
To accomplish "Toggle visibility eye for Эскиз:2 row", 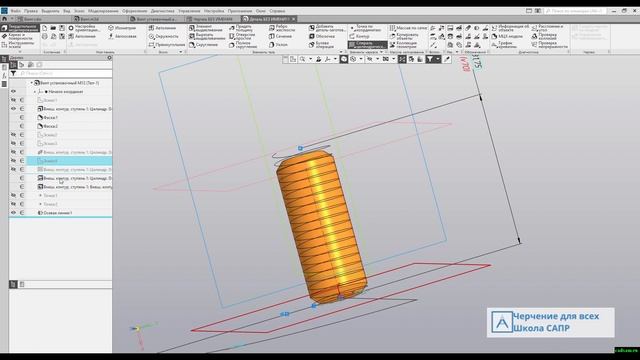I will pyautogui.click(x=13, y=135).
